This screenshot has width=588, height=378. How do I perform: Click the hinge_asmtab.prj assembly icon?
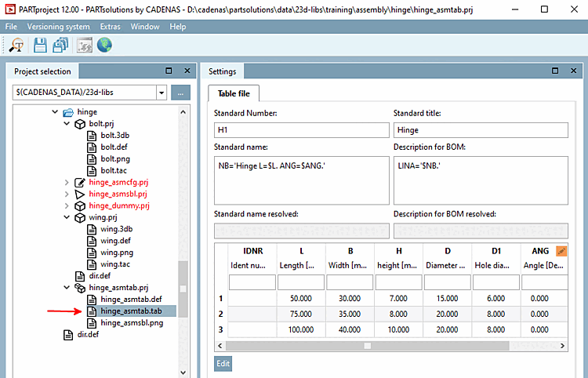79,288
